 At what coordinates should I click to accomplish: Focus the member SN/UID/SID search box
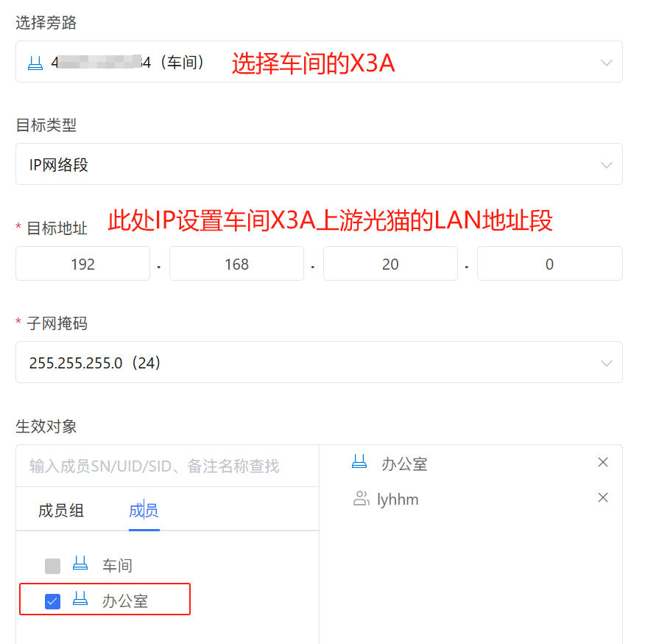point(167,466)
